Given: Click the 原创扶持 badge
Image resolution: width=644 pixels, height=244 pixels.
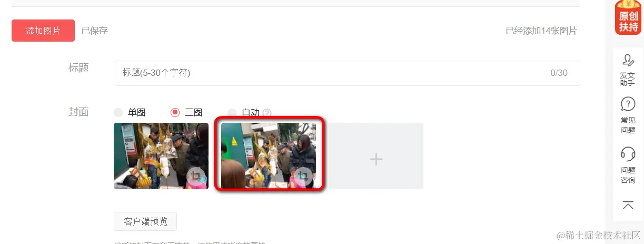Looking at the screenshot, I should 628,17.
